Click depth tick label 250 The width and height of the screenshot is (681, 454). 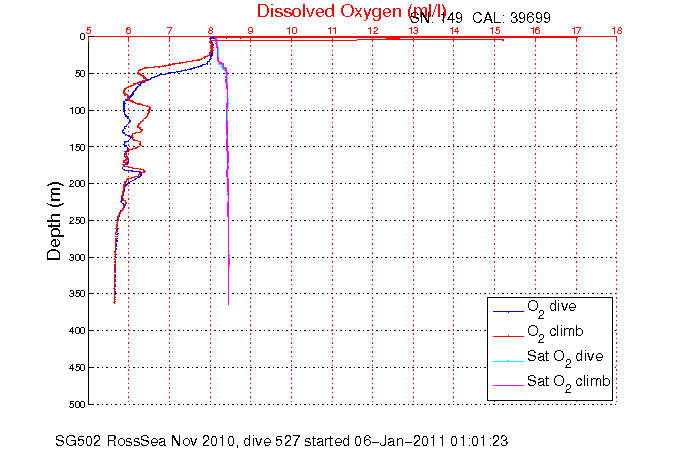77,221
